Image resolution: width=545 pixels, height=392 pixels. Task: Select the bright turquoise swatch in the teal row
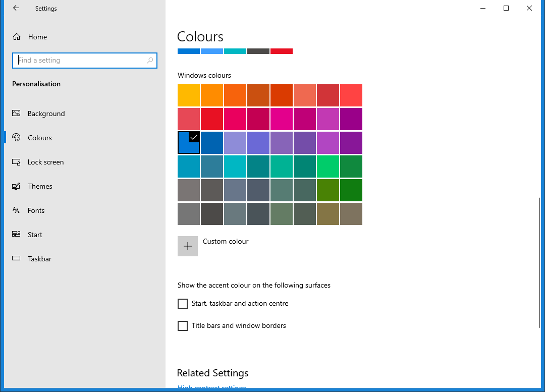pos(235,166)
